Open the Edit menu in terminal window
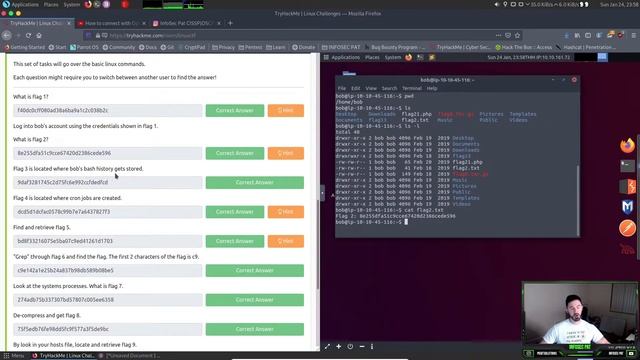640x360 pixels. (x=356, y=88)
